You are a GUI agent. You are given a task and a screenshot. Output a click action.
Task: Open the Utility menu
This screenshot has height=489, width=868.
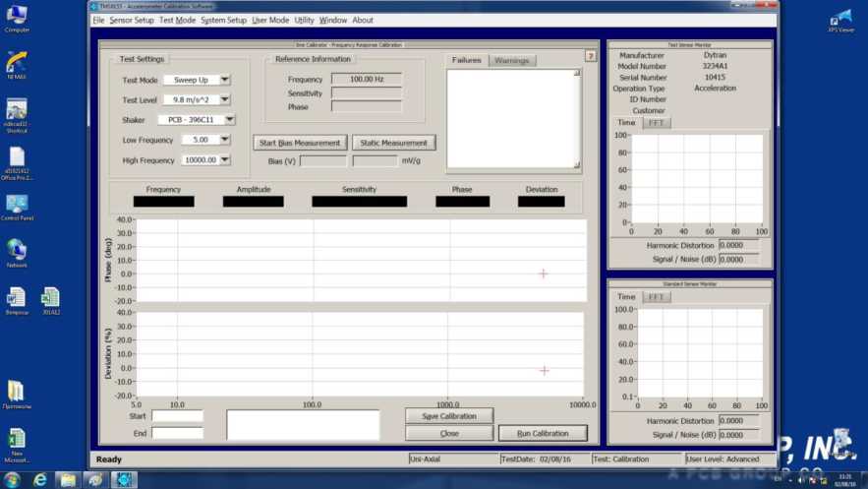click(x=304, y=20)
